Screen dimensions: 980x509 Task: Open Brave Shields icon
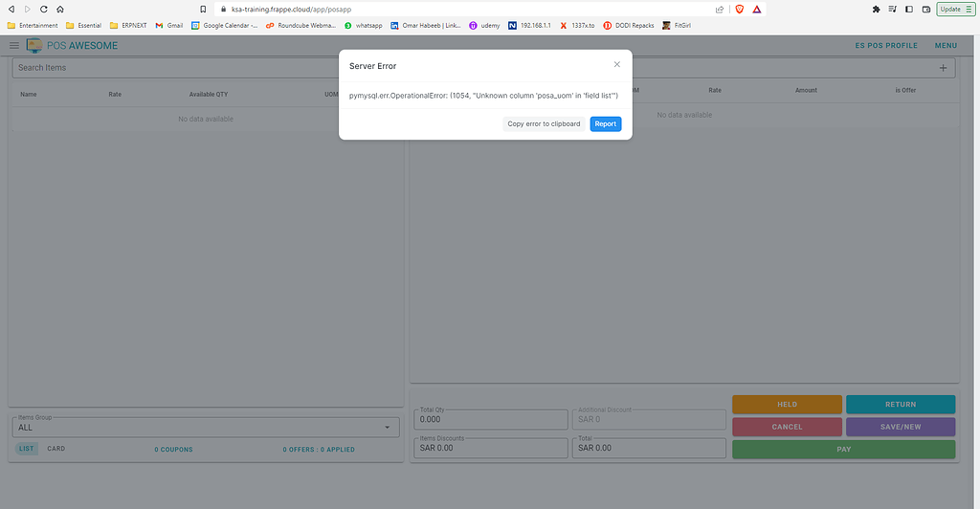[740, 10]
